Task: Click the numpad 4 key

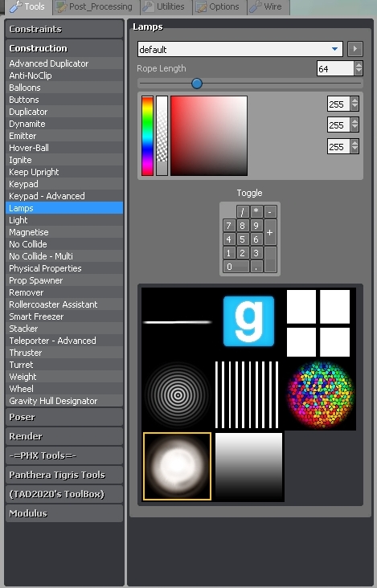Action: click(x=229, y=239)
